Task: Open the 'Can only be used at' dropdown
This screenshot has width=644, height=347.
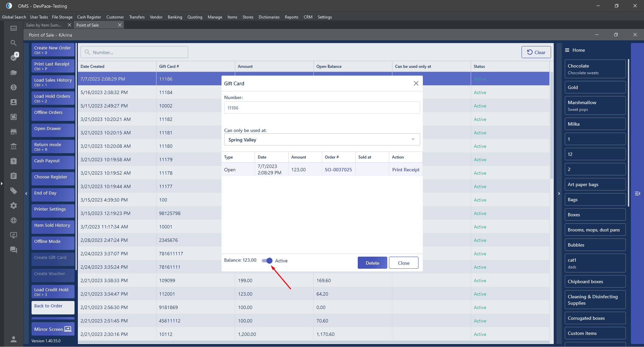Action: click(x=322, y=140)
